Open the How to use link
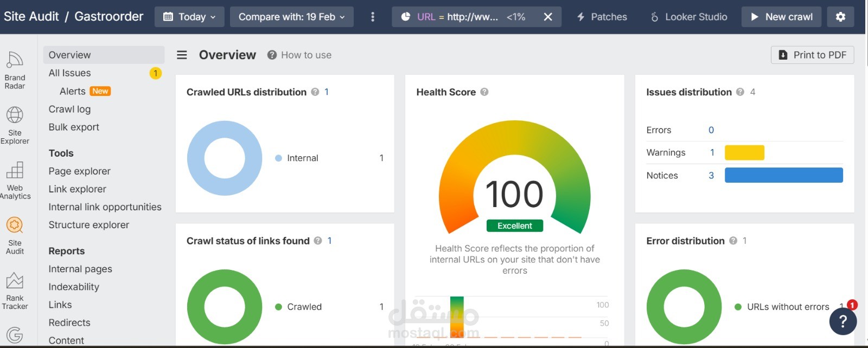The width and height of the screenshot is (868, 348). pyautogui.click(x=306, y=55)
